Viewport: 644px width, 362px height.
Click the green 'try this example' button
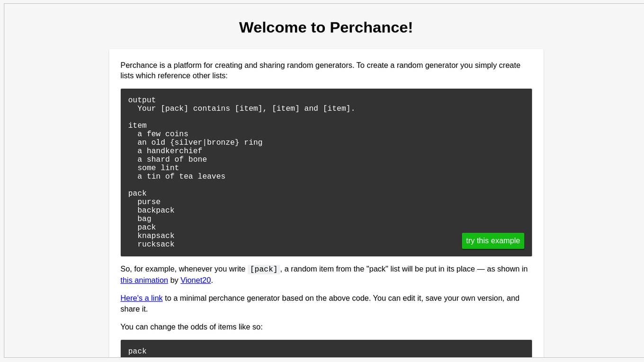click(x=493, y=241)
